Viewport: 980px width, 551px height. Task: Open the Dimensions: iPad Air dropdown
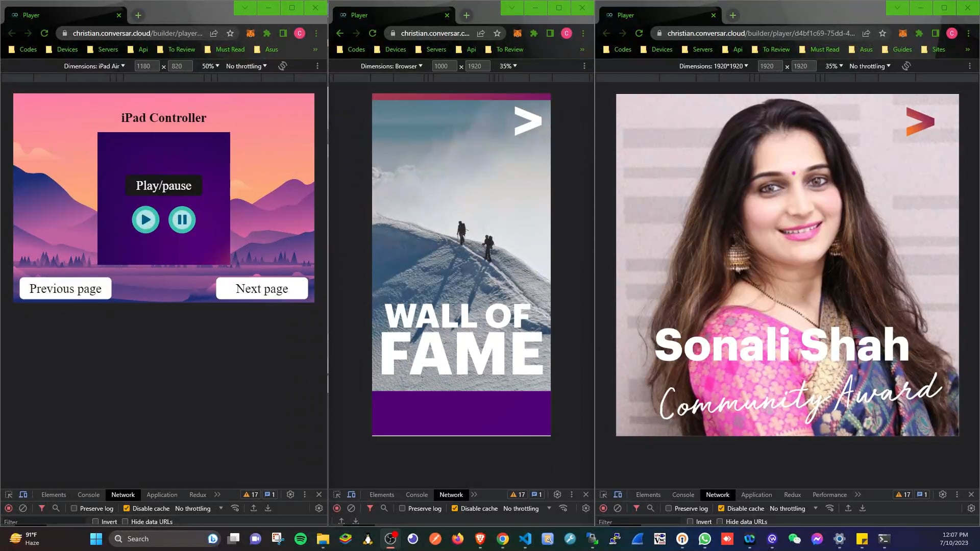click(94, 66)
